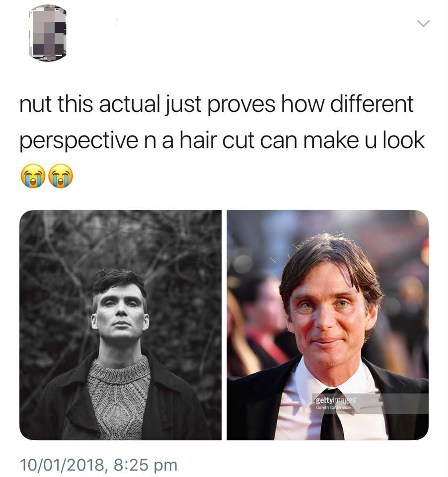Click the second crying emoji

coord(61,176)
